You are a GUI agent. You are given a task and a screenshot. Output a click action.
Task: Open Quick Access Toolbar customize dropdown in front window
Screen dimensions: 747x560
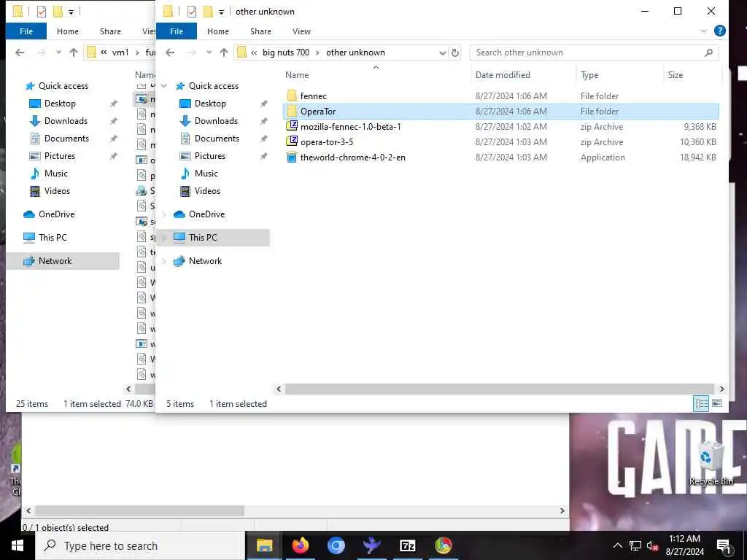click(221, 12)
